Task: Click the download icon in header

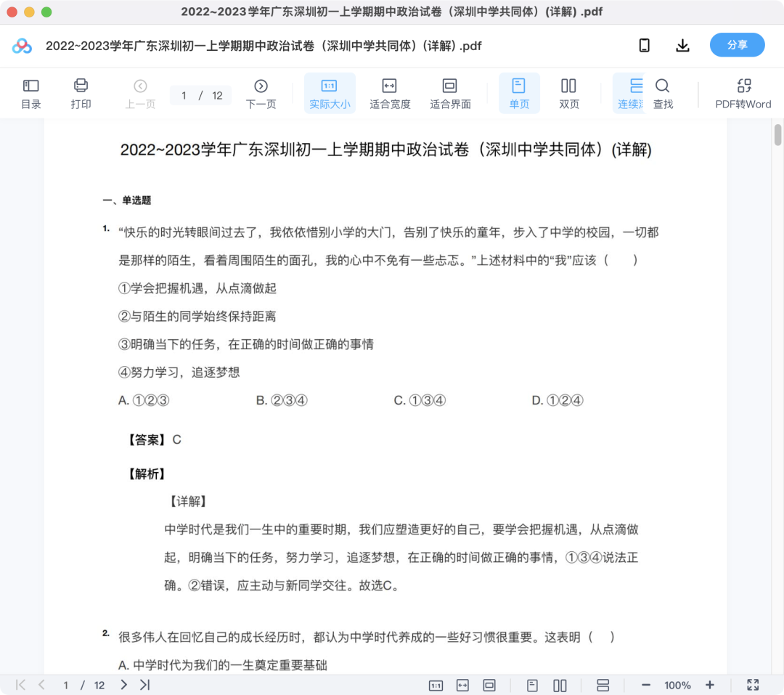Action: click(682, 46)
